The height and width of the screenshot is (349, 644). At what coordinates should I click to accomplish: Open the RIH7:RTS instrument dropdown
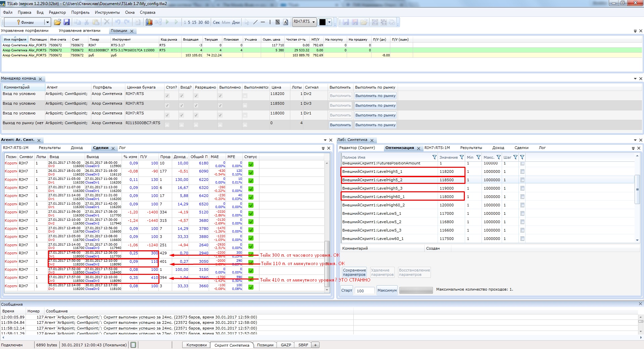click(313, 22)
